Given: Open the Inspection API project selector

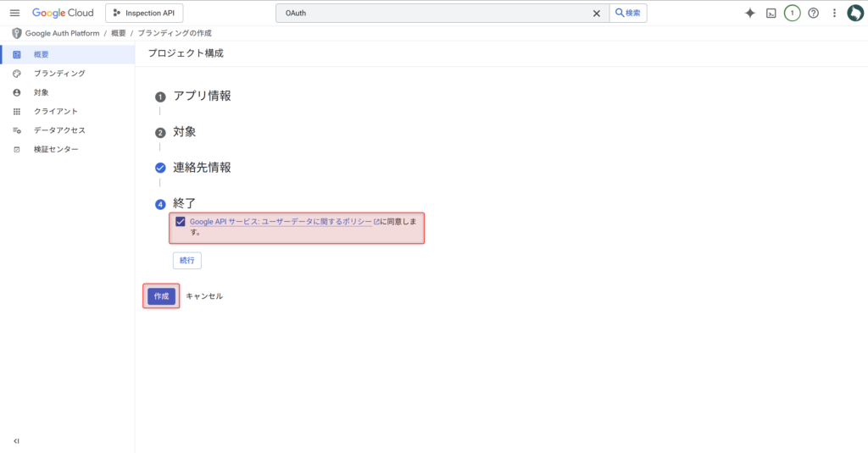Looking at the screenshot, I should pos(144,14).
